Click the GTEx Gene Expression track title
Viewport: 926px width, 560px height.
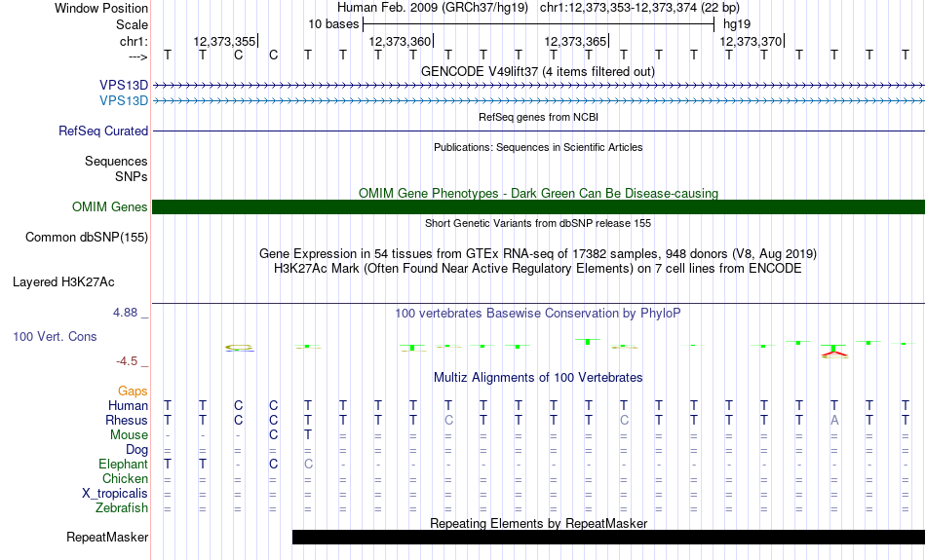[x=538, y=254]
